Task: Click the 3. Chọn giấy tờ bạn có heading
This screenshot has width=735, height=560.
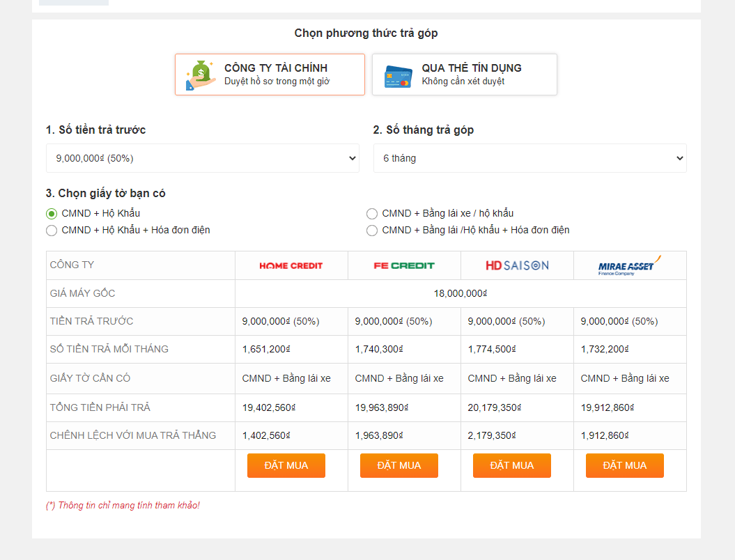Action: pos(105,193)
